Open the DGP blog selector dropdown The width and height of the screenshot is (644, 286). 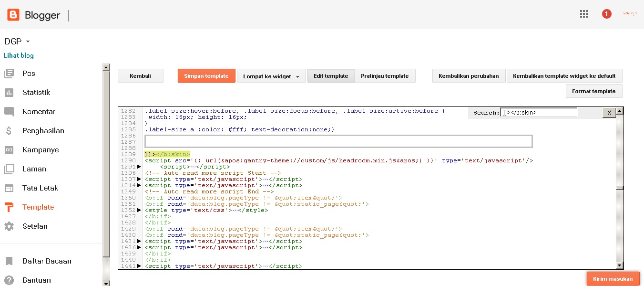click(x=17, y=42)
